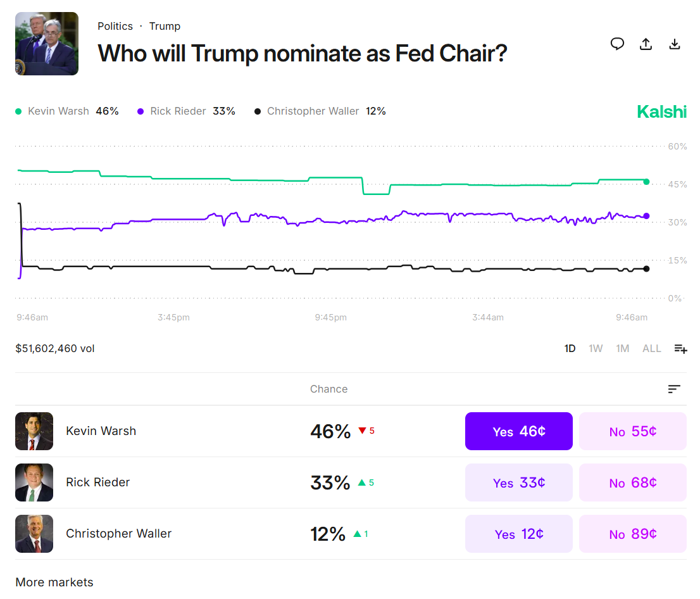Click Rick Rieder's profile photo

click(34, 482)
